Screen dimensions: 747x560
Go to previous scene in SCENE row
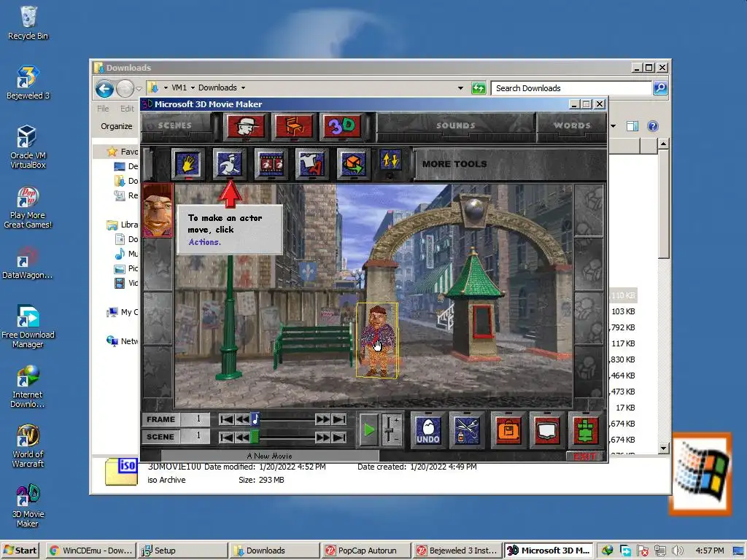tap(242, 437)
